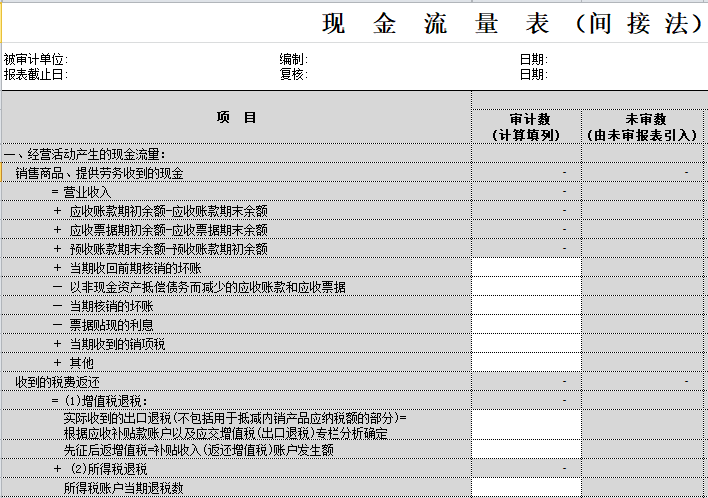Select the 报表截止日 label cell
The width and height of the screenshot is (708, 498).
pyautogui.click(x=35, y=74)
